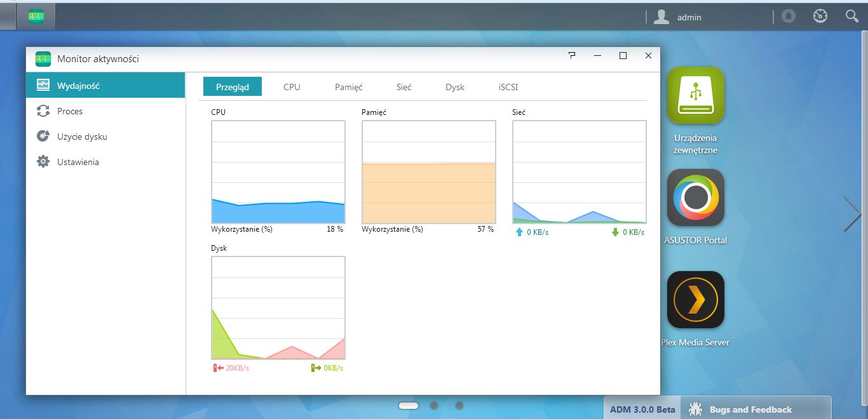Close the Monitor aktywności window
This screenshot has height=419, width=868.
tap(648, 56)
